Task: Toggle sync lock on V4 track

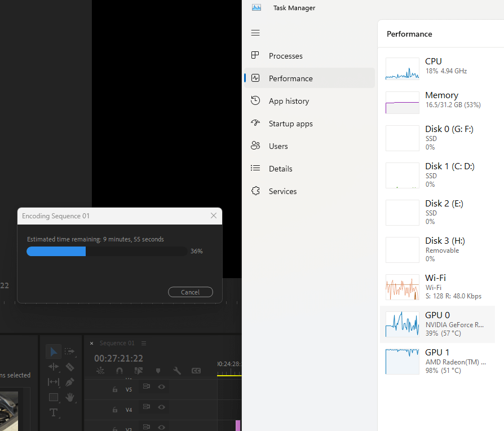Action: pyautogui.click(x=146, y=407)
